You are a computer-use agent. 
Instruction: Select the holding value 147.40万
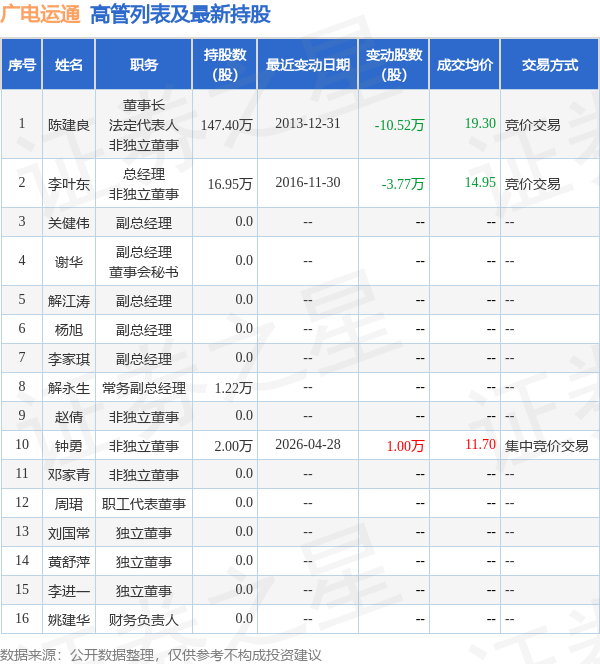click(227, 125)
